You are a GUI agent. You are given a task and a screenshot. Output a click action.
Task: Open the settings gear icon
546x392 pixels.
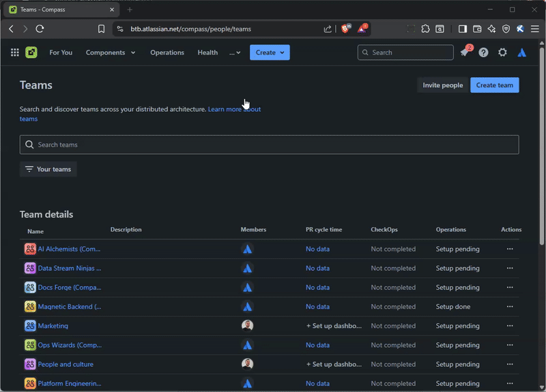pos(502,52)
